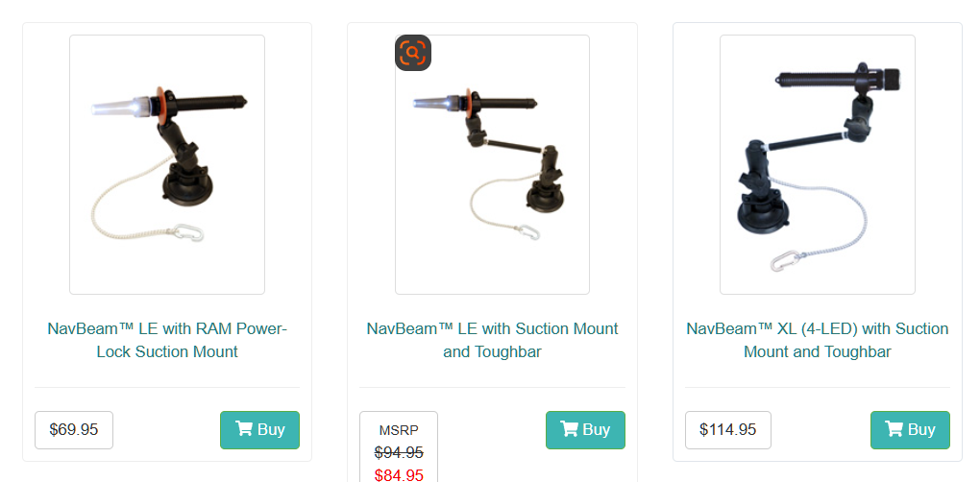Click the $114.95 price box
The height and width of the screenshot is (482, 980).
coord(728,429)
